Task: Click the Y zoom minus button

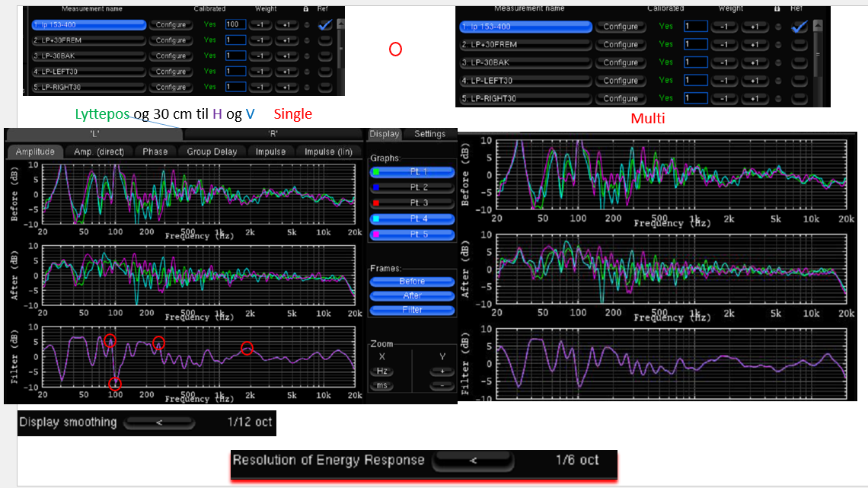Action: click(x=442, y=386)
